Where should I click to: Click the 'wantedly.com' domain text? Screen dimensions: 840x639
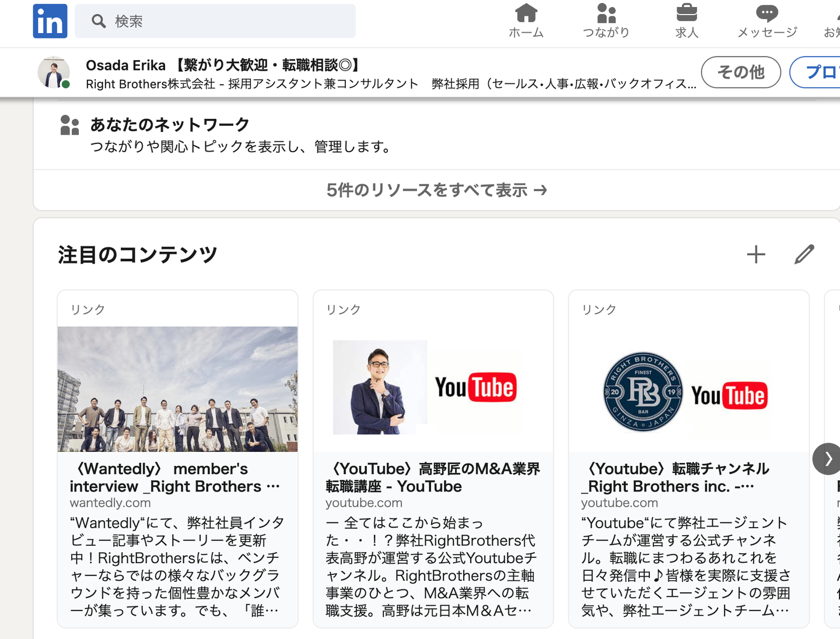110,503
